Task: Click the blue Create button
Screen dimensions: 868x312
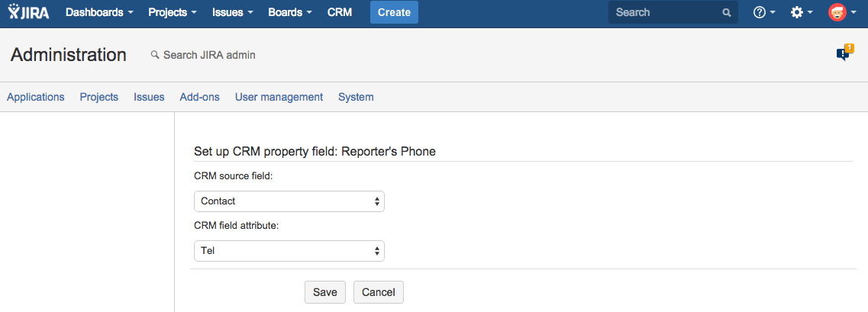Action: pyautogui.click(x=394, y=12)
